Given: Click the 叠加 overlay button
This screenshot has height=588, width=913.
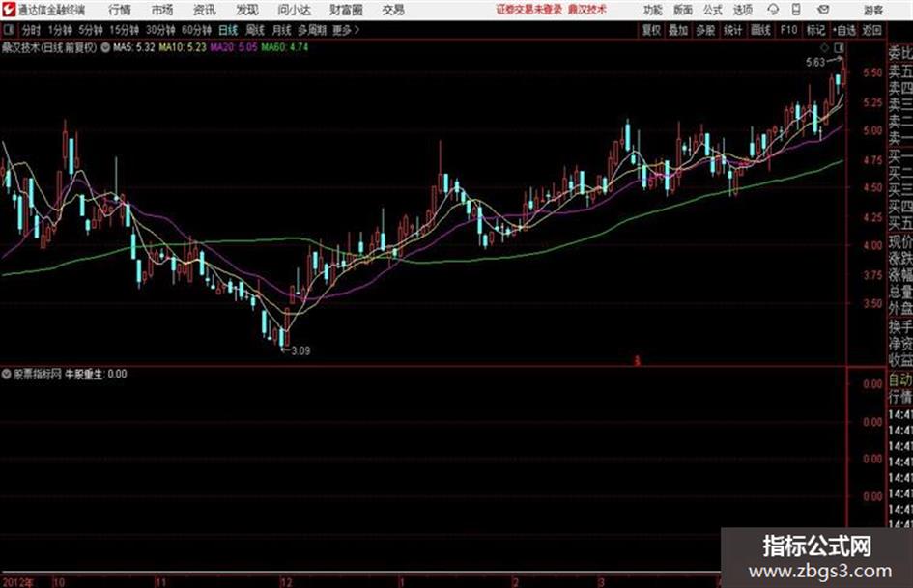Looking at the screenshot, I should [x=678, y=30].
